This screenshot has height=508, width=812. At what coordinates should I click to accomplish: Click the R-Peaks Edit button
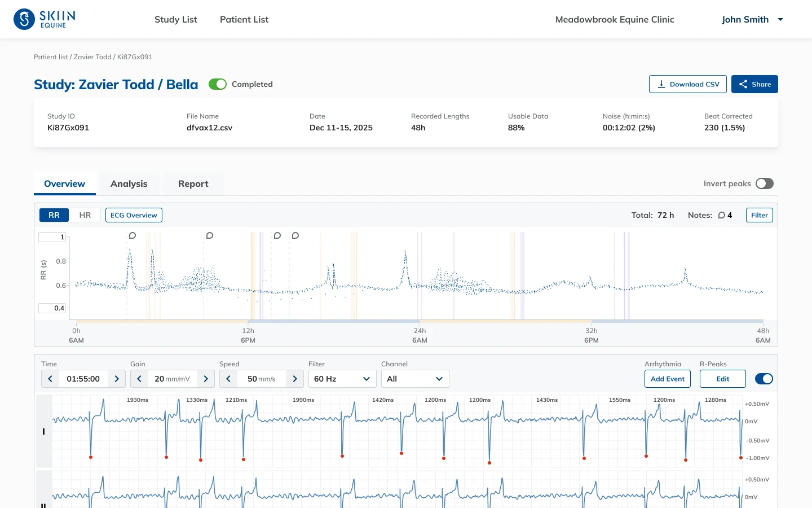(x=723, y=379)
